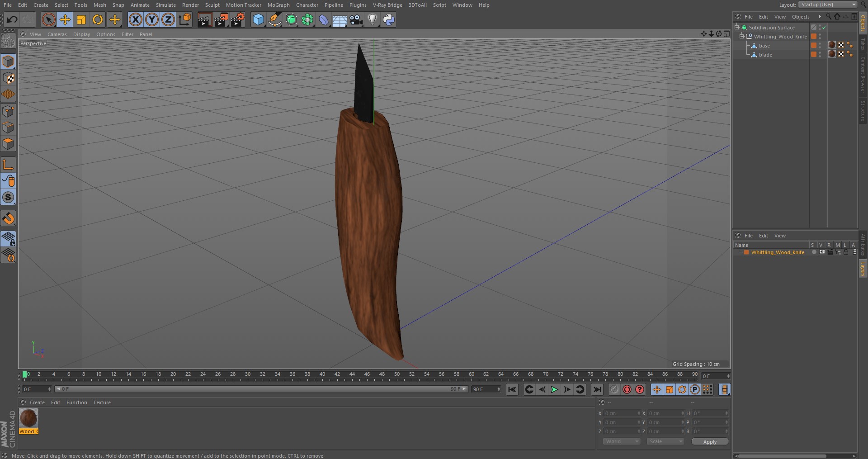Switch to Polygons mode
The image size is (868, 459).
[8, 144]
